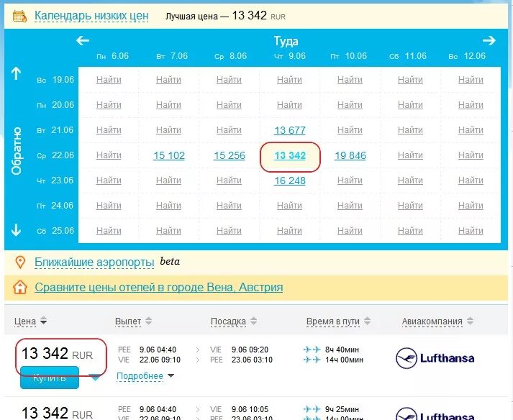Select price 19 846 in calendar
The height and width of the screenshot is (420, 513).
click(x=350, y=155)
